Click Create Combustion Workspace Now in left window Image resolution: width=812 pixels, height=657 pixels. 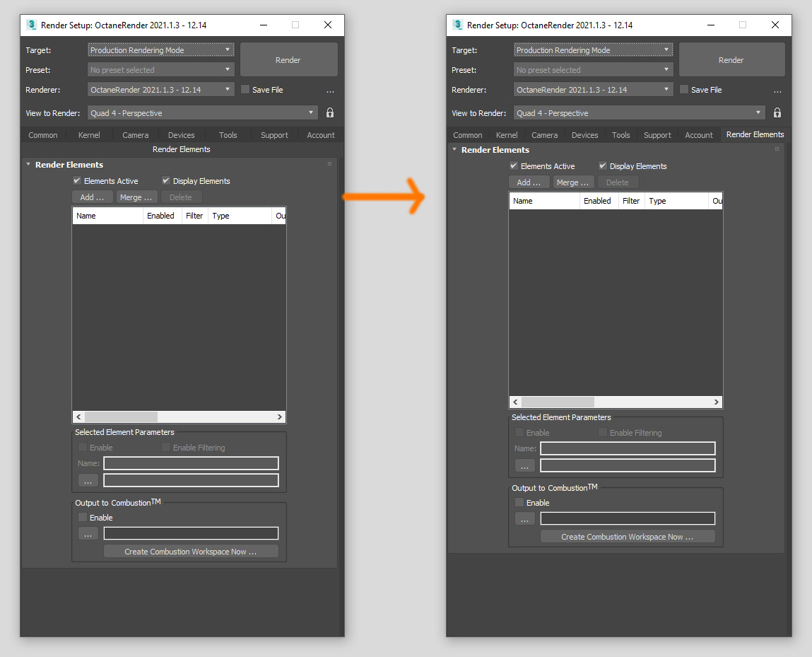point(191,552)
